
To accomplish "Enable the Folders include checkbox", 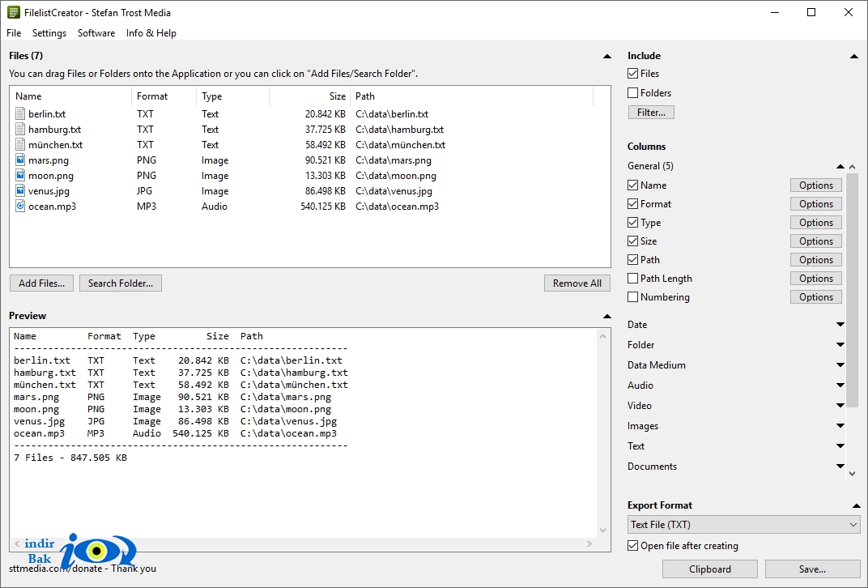I will [632, 92].
